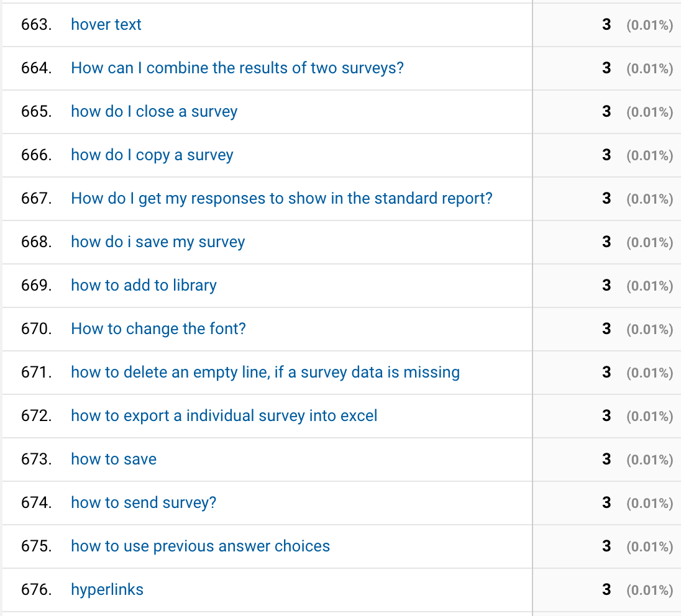
Task: Click "How to change the font?" link
Action: [x=158, y=329]
